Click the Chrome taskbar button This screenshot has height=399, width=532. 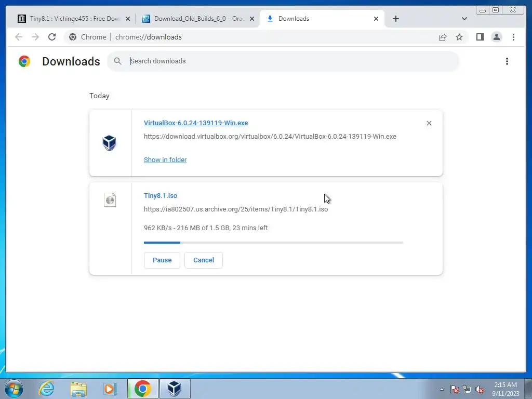[x=142, y=389]
